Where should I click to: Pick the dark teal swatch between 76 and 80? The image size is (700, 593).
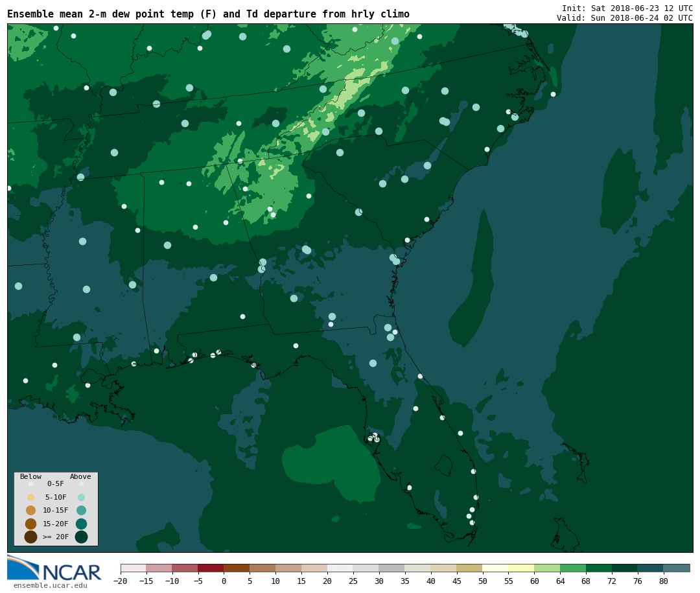click(x=651, y=568)
